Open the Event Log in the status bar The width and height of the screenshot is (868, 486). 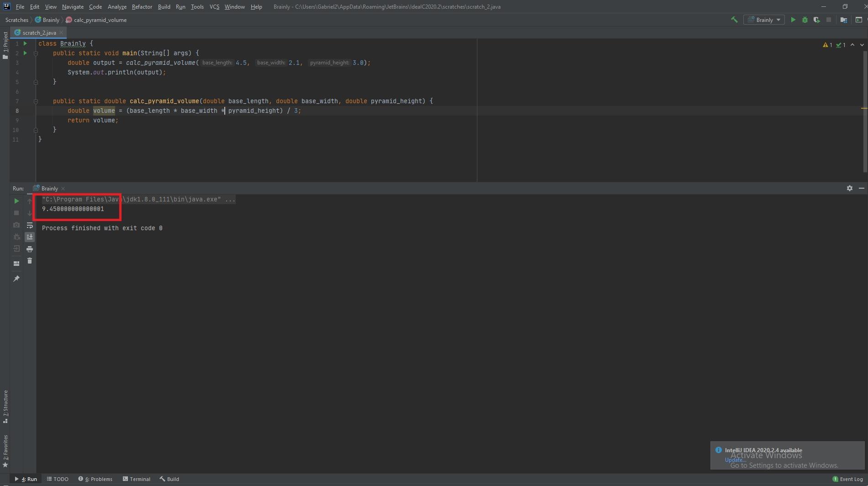[847, 479]
